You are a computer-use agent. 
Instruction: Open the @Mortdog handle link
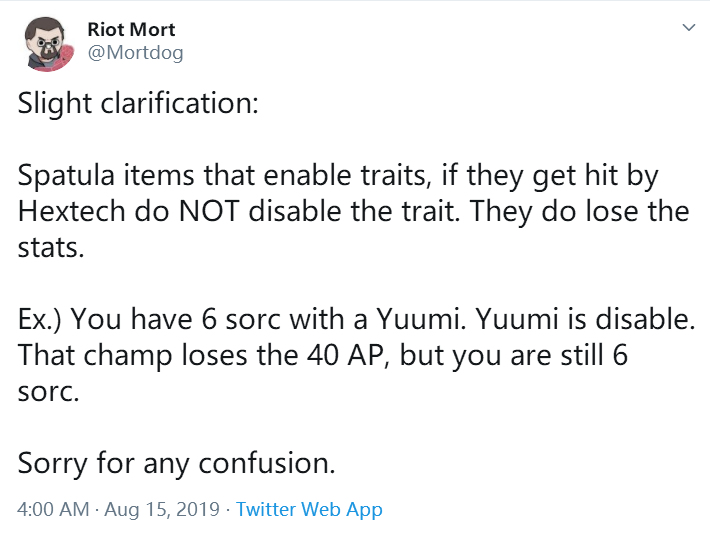(135, 53)
